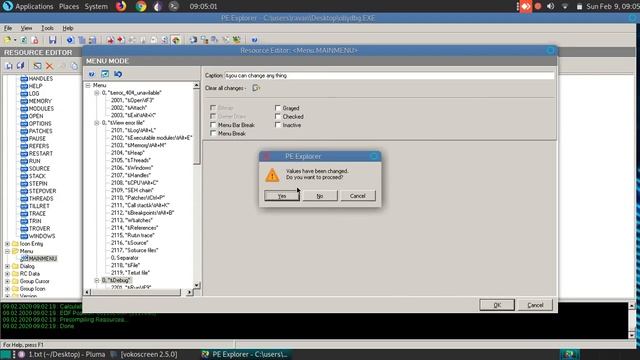
Task: Collapse the "&Debug" menu node
Action: pos(97,280)
